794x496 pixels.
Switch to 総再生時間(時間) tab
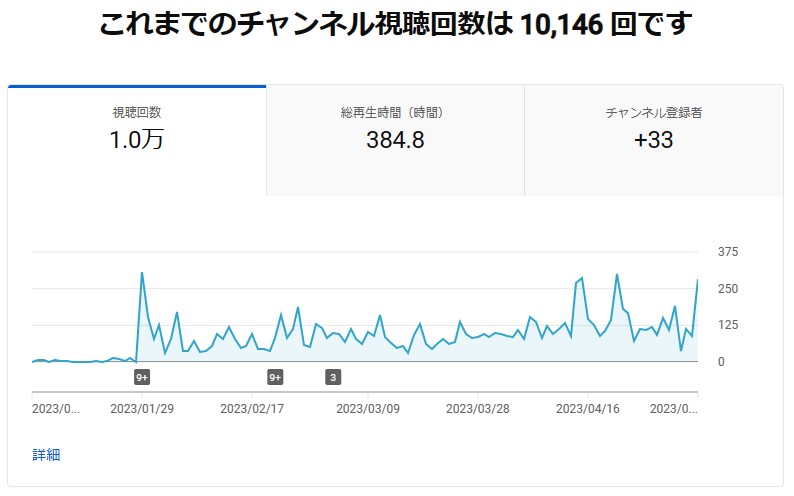point(395,141)
